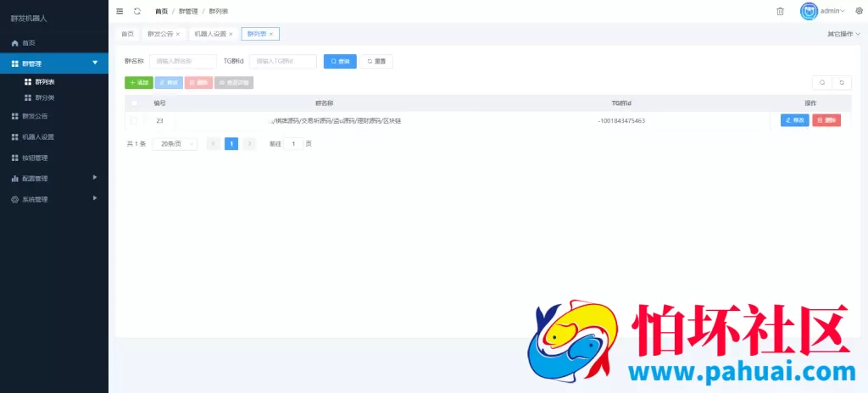Click the green 添加 button
This screenshot has height=393, width=868.
click(x=138, y=82)
